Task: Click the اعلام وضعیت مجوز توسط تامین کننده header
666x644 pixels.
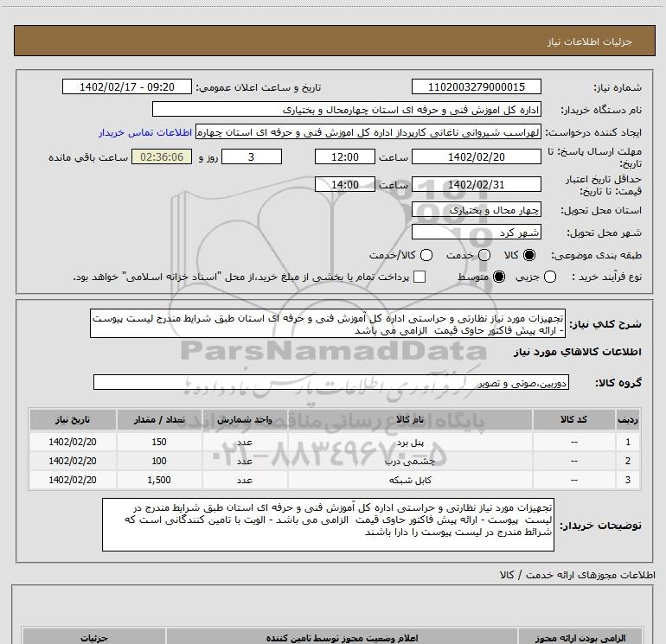Action: tap(342, 637)
